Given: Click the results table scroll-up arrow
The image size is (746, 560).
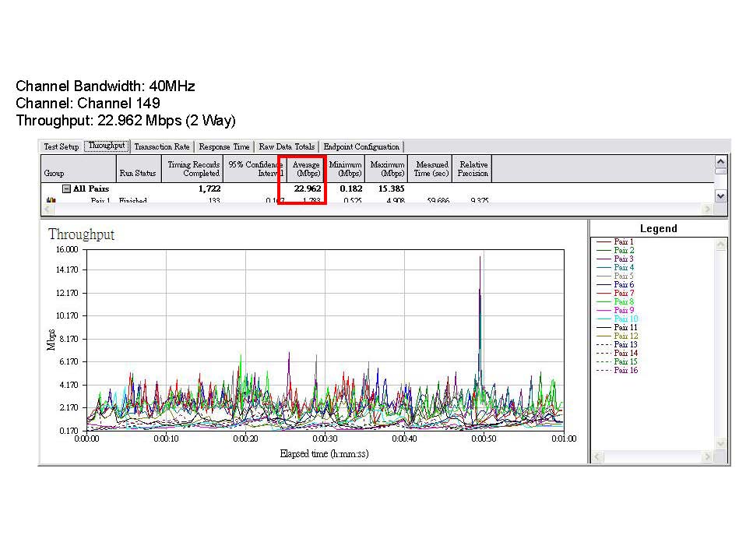Looking at the screenshot, I should coord(721,162).
